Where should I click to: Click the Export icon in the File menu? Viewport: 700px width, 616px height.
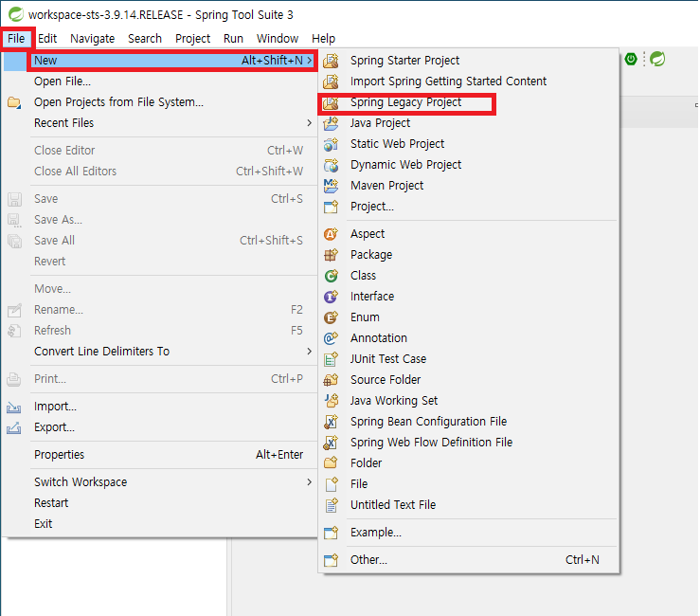14,428
